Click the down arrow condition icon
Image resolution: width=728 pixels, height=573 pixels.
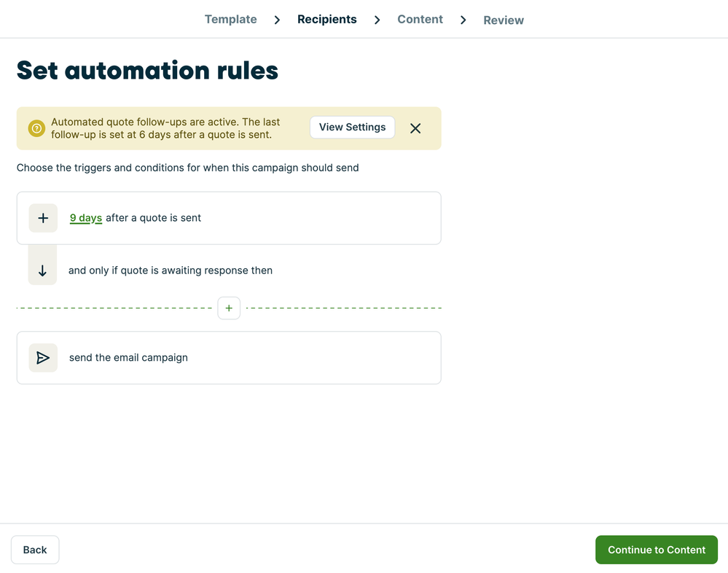42,270
